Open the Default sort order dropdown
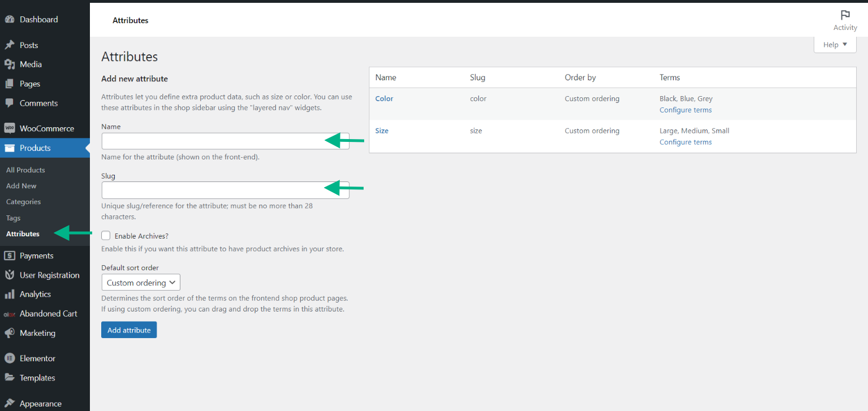Viewport: 868px width, 411px height. coord(140,282)
